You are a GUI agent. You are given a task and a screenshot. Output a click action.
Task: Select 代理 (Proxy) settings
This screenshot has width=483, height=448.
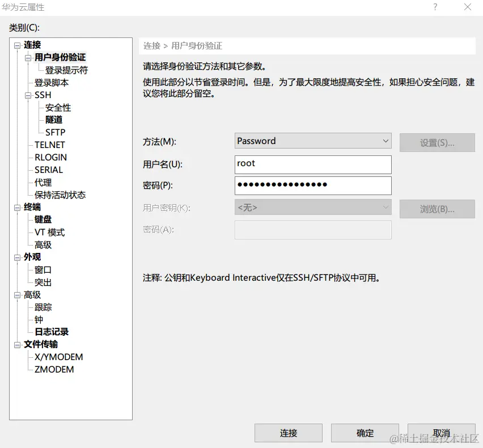43,182
